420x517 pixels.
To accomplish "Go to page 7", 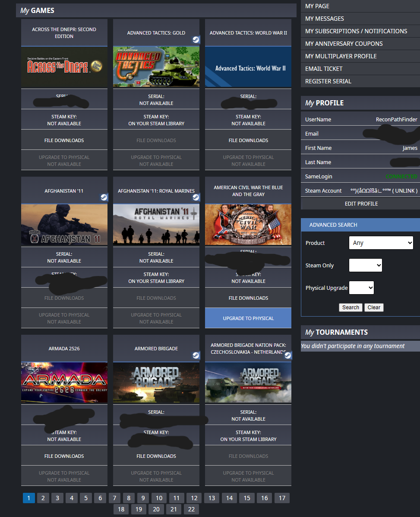I will point(114,498).
